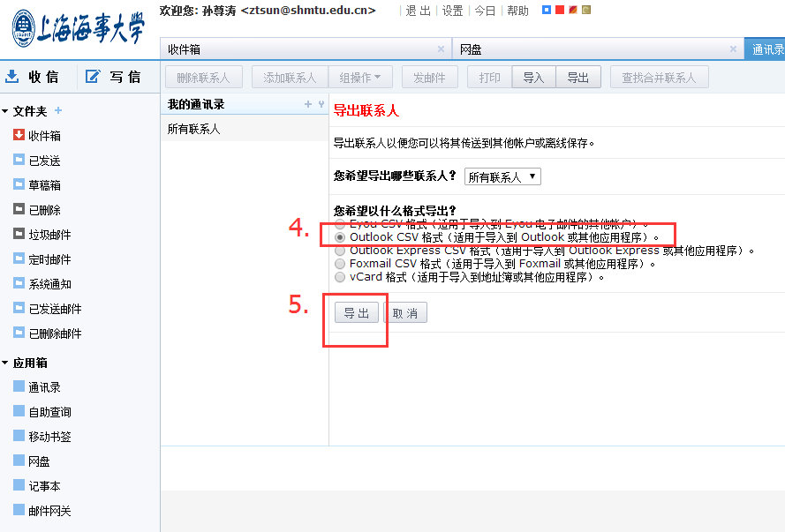Click the plus icon in 我的通讯录 header
This screenshot has width=785, height=532.
coord(308,104)
